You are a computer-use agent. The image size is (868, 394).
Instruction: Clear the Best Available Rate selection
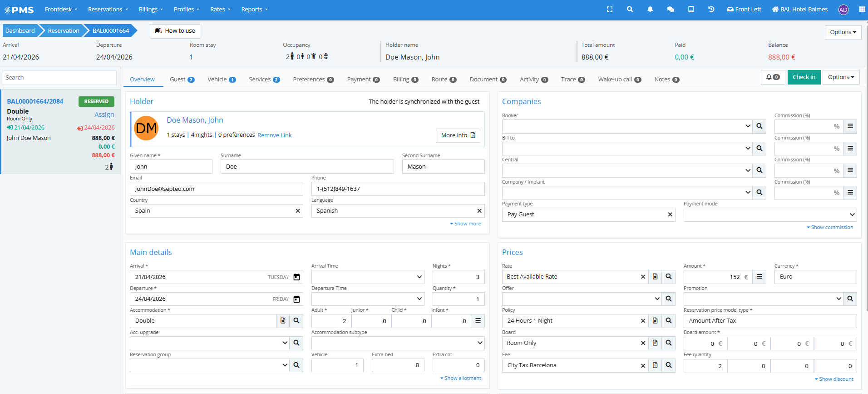(643, 277)
